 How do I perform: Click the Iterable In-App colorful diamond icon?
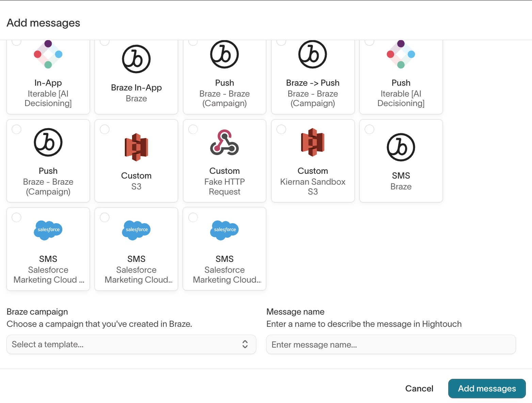pyautogui.click(x=48, y=54)
